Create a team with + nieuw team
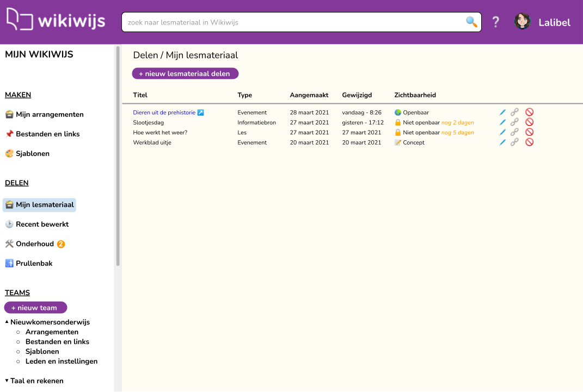Screen dimensions: 583x392 [x=36, y=307]
